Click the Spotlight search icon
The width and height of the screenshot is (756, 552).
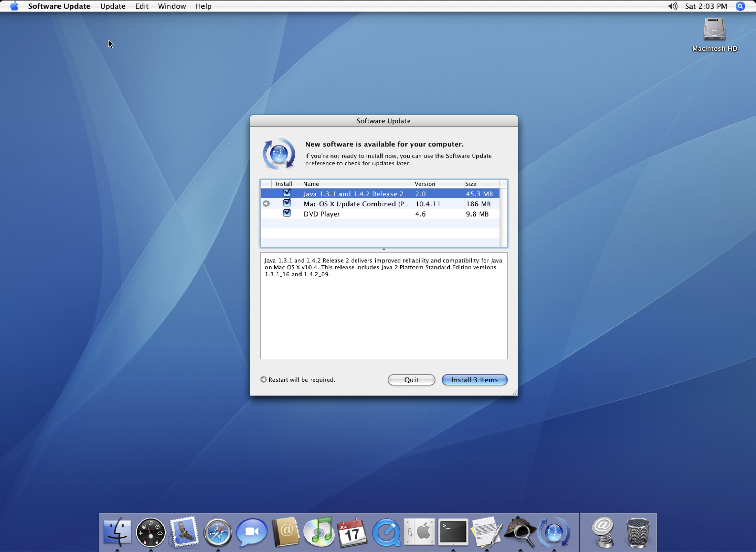(x=740, y=6)
